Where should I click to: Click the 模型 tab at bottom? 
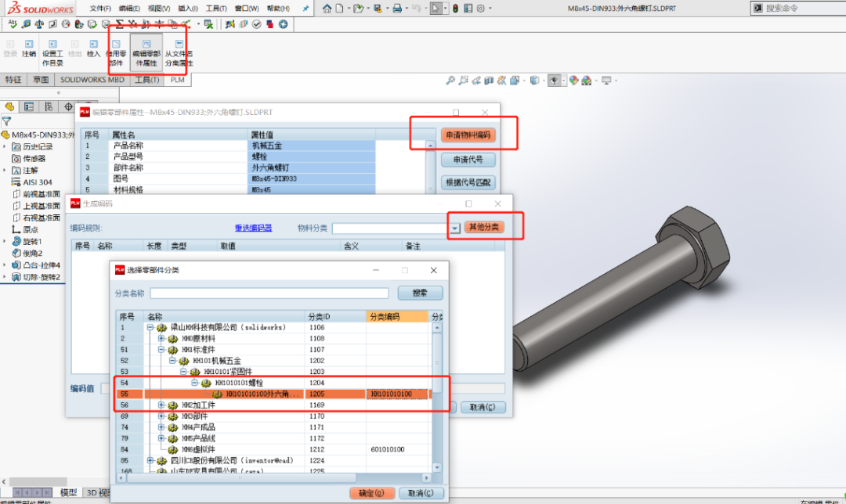68,493
